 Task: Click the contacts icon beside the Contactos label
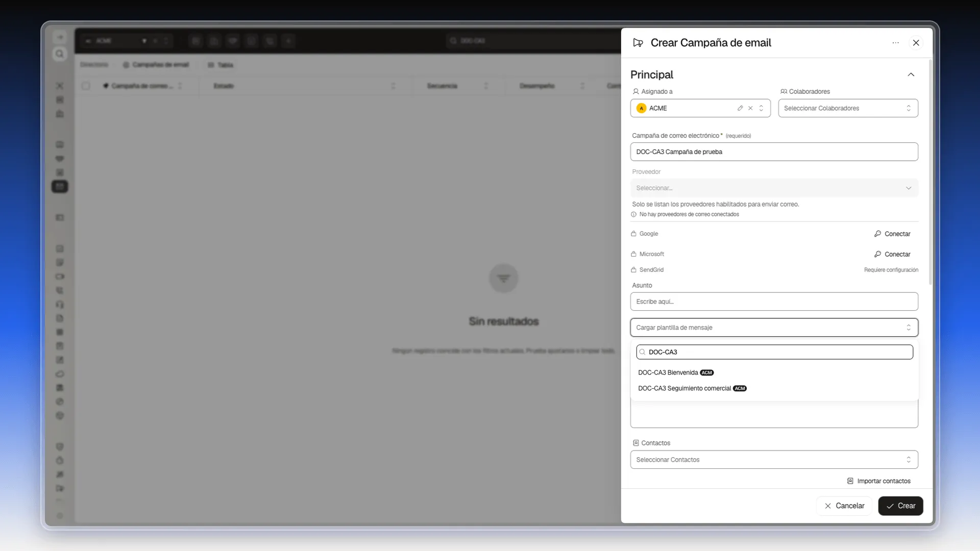[635, 443]
